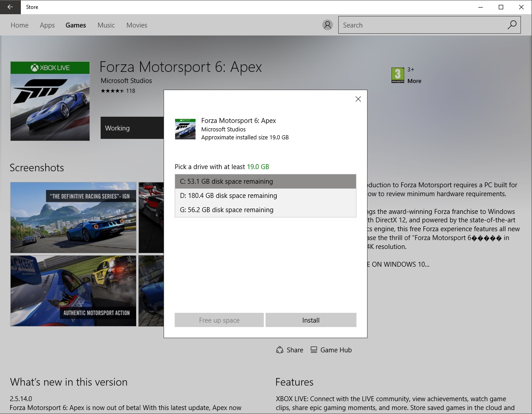The image size is (532, 414).
Task: Open the Music tab
Action: tap(106, 25)
